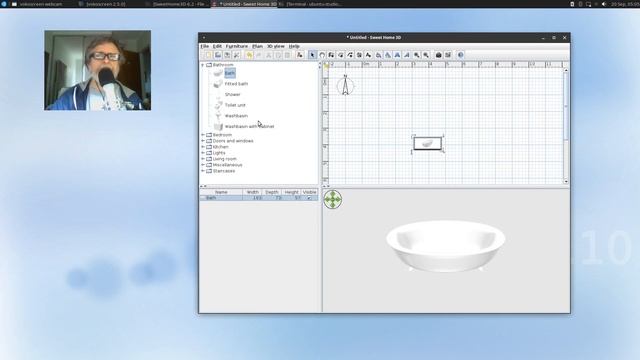Select Fitted bath in catalog

click(x=236, y=84)
